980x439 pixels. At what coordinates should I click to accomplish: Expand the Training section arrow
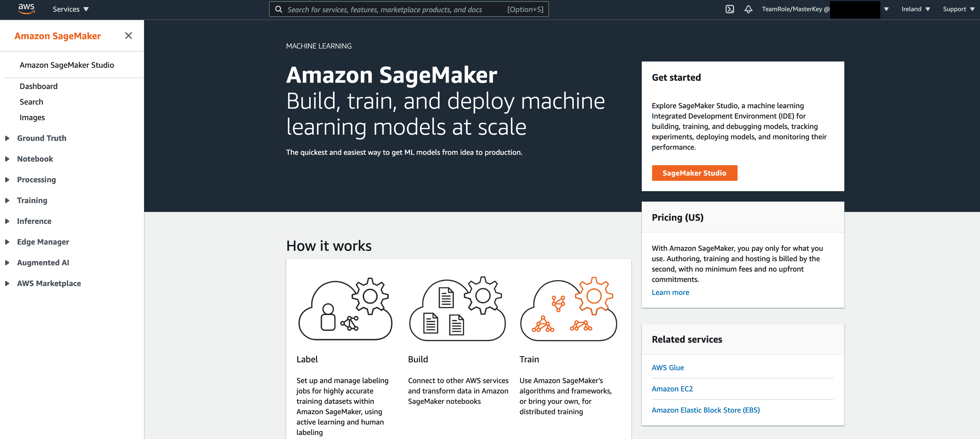7,201
